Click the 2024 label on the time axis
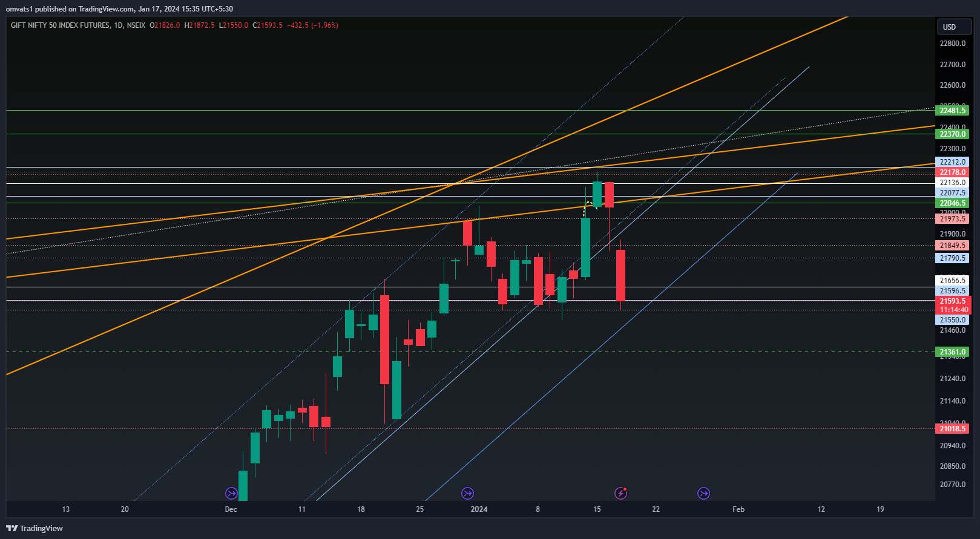Viewport: 980px width, 539px height. 479,509
